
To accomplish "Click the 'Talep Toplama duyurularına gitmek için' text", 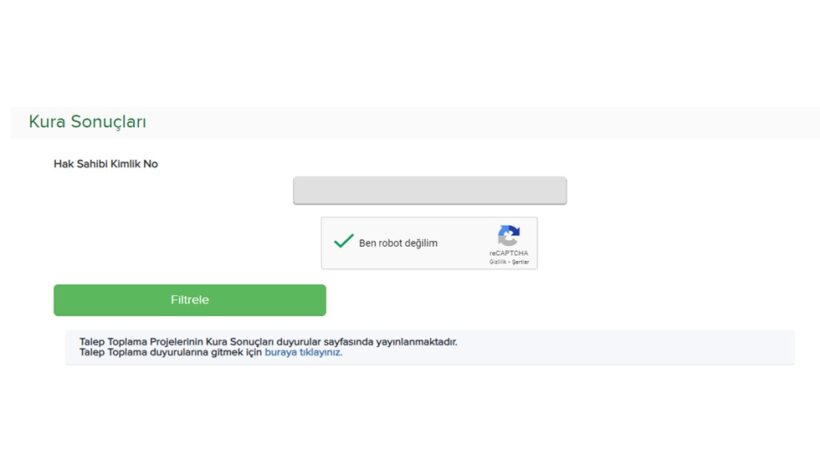I will point(170,352).
